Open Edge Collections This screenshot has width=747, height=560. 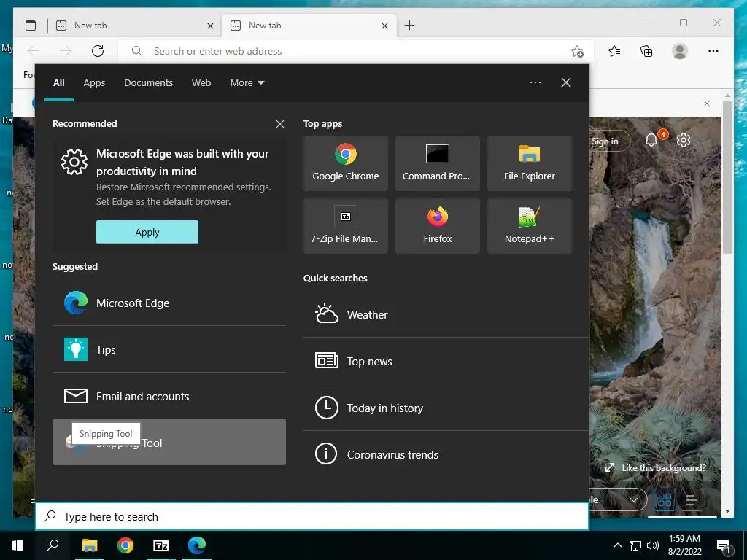point(646,51)
